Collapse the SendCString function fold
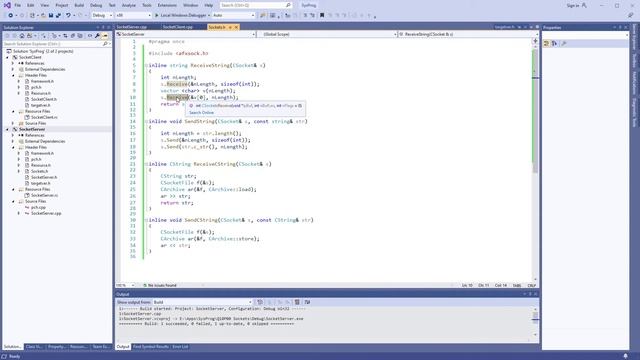Viewport: 640px width, 360px height. pyautogui.click(x=146, y=220)
